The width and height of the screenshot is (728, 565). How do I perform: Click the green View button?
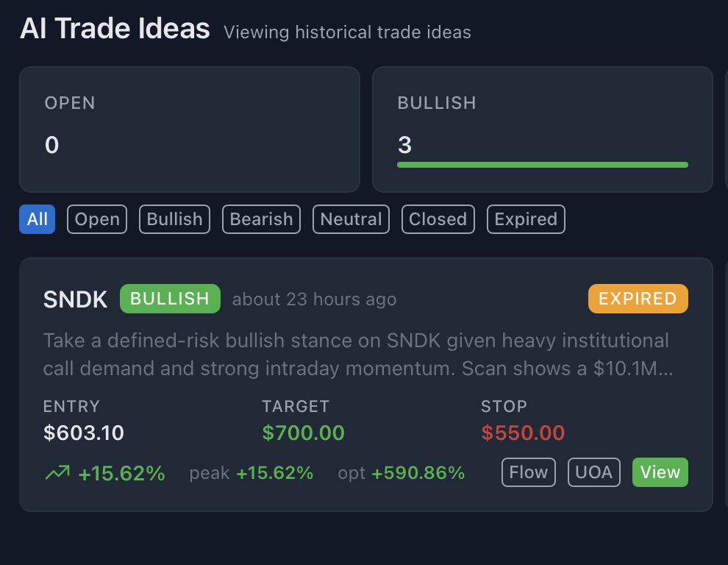click(x=660, y=472)
